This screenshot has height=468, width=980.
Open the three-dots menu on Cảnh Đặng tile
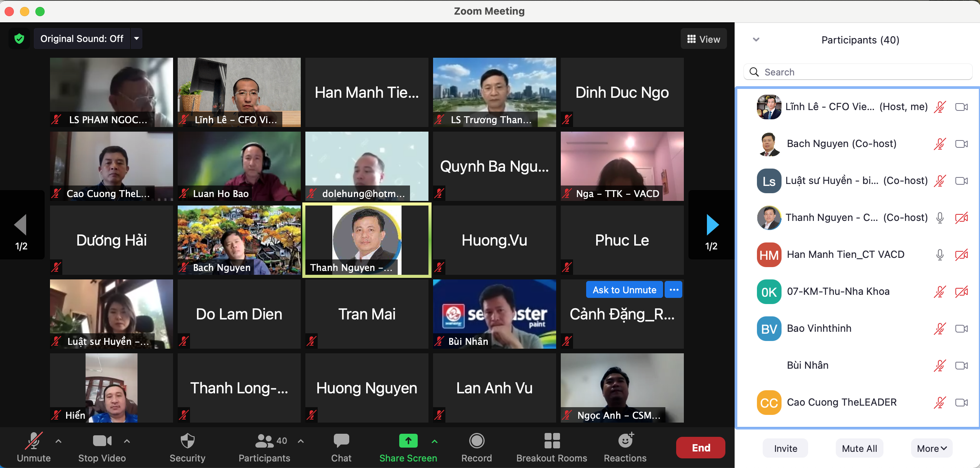pos(674,290)
